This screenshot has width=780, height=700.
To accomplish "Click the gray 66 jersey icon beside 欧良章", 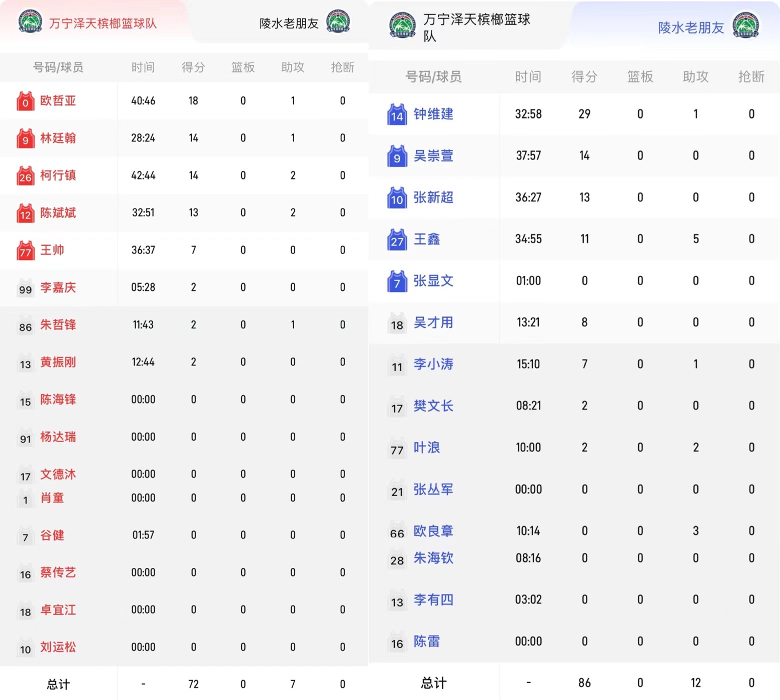I will [x=397, y=532].
